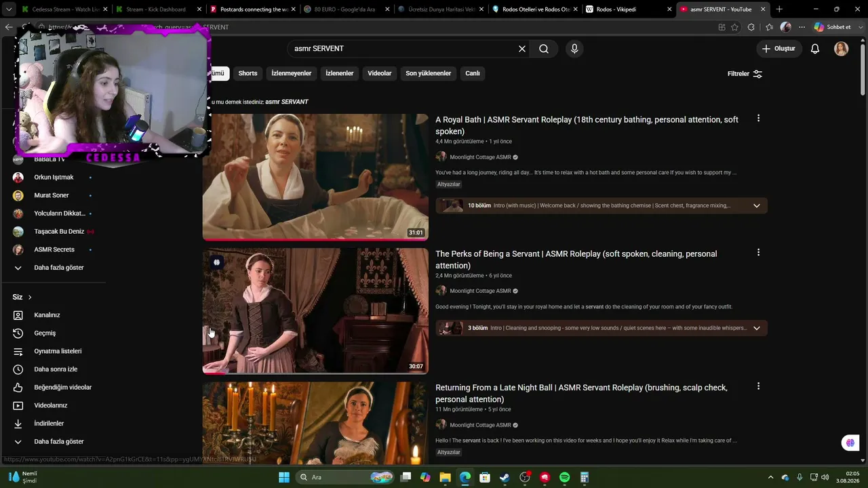This screenshot has width=868, height=488.
Task: Switch to the Postcards connecting the world tab
Action: 252,9
